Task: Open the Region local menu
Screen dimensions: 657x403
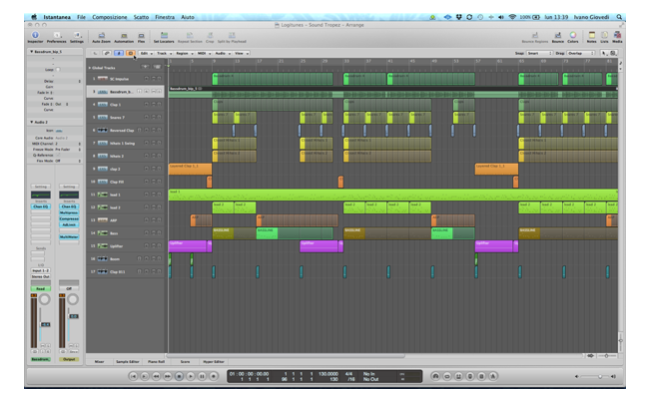Action: click(184, 53)
